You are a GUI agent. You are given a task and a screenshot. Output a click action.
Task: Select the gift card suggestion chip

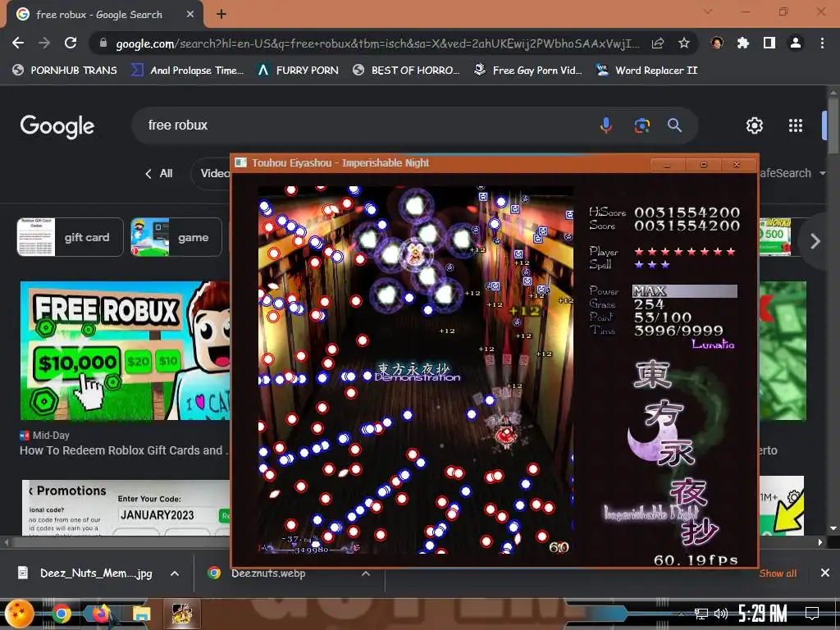[x=71, y=237]
